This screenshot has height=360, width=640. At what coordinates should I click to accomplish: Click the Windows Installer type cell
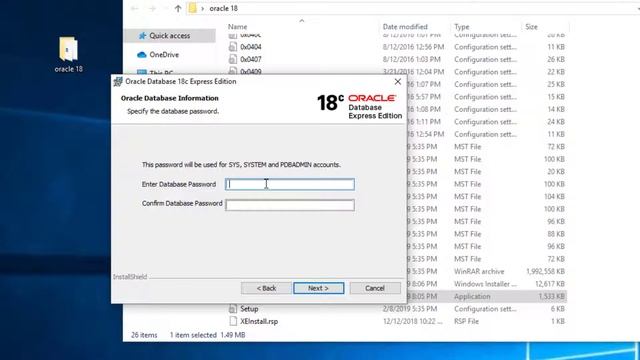tap(485, 284)
